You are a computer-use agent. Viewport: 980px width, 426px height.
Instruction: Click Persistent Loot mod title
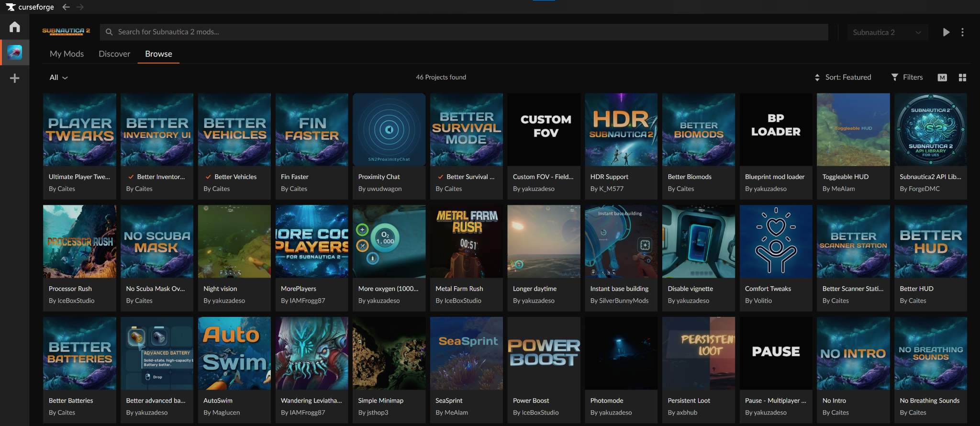tap(689, 401)
